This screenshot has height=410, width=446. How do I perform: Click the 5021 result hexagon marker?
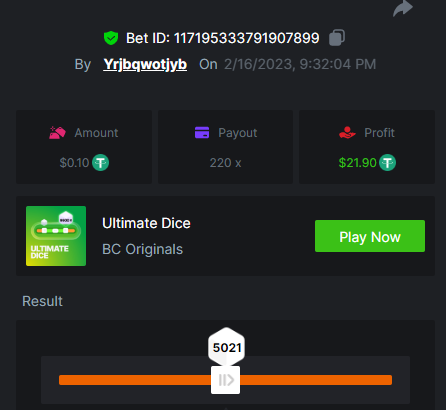[x=227, y=347]
